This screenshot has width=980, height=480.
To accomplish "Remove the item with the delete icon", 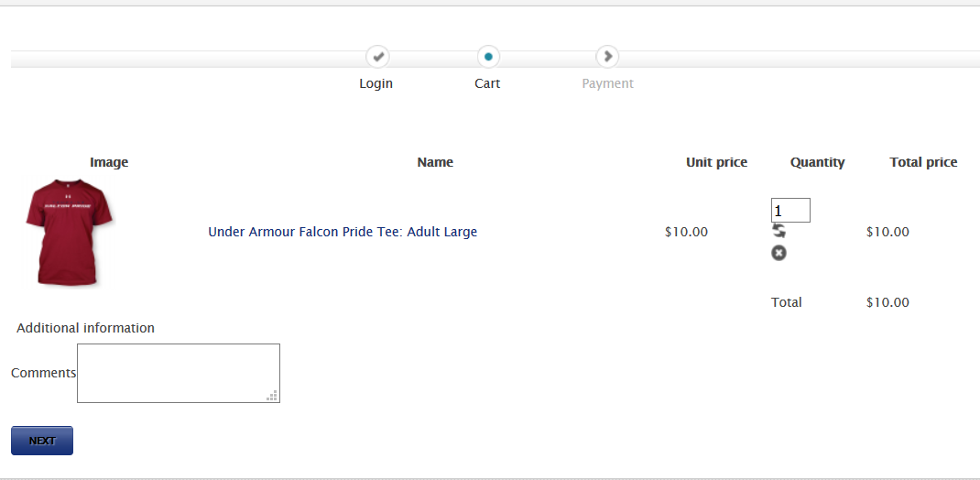I will 779,253.
